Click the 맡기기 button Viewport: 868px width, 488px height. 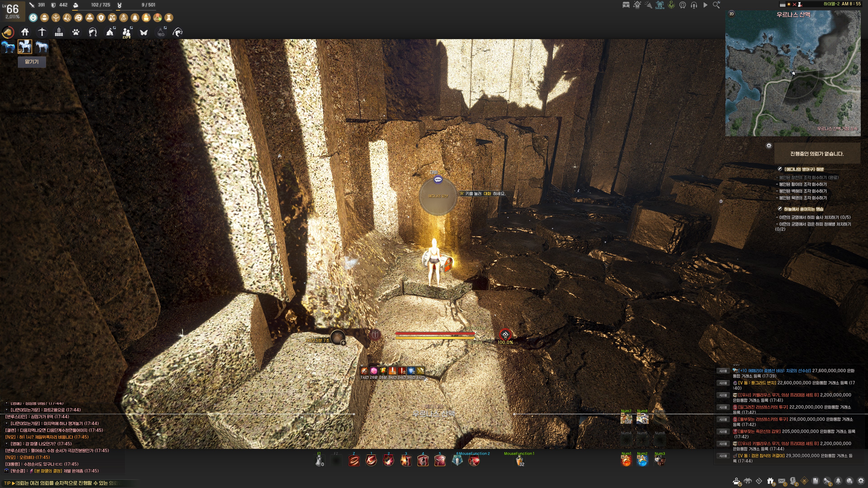(x=32, y=62)
